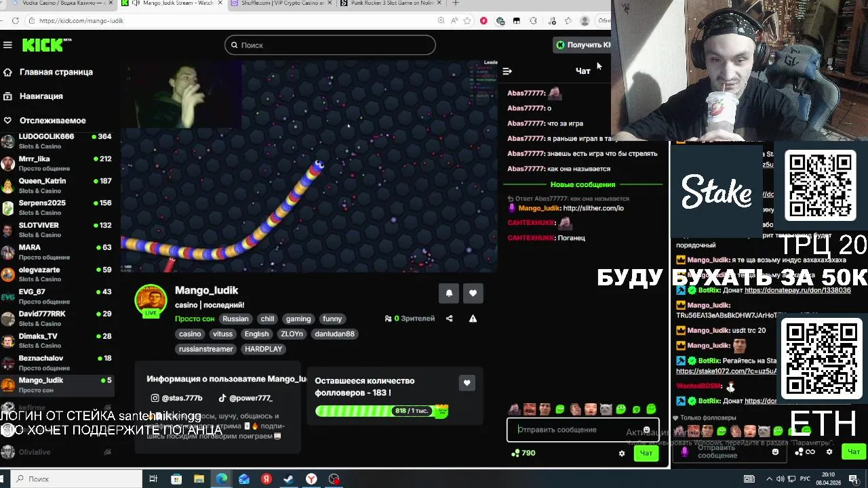Open chat settings gear beside 790 points
This screenshot has height=488, width=868.
(622, 453)
